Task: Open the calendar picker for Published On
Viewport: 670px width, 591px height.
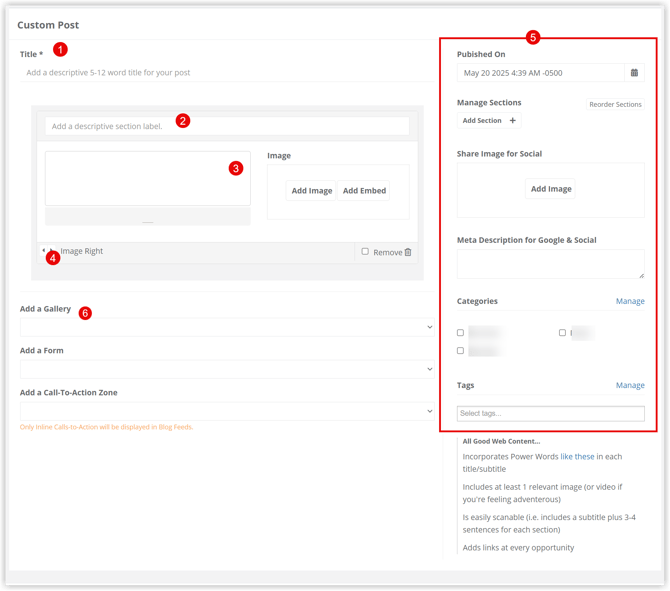Action: [634, 73]
